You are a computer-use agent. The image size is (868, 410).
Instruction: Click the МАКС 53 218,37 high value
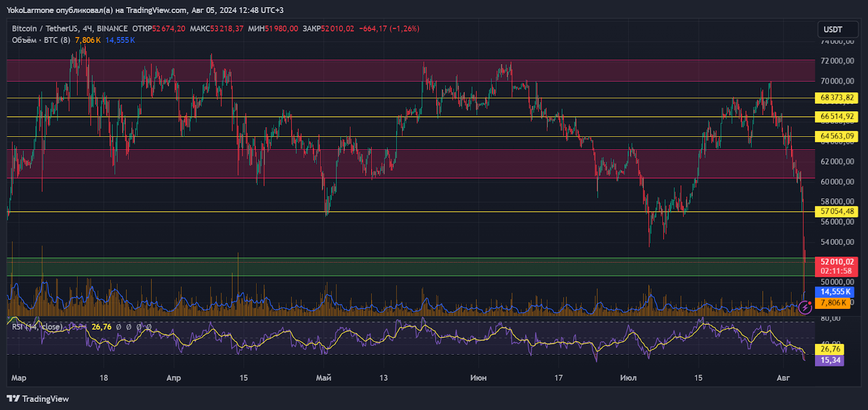pos(216,29)
